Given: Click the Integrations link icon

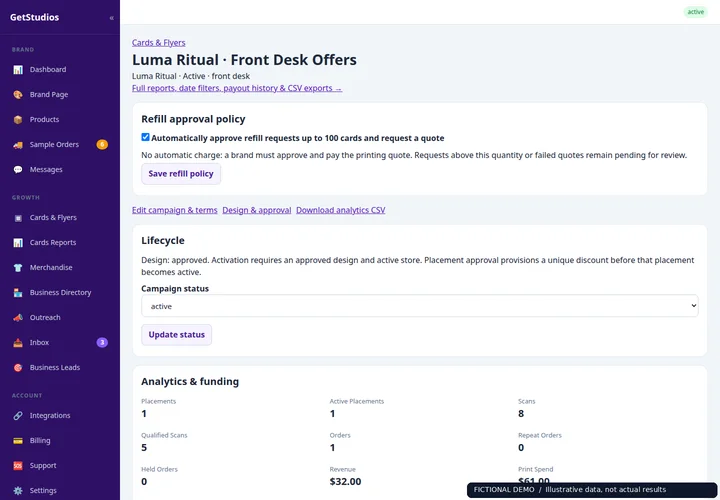Looking at the screenshot, I should [x=18, y=416].
